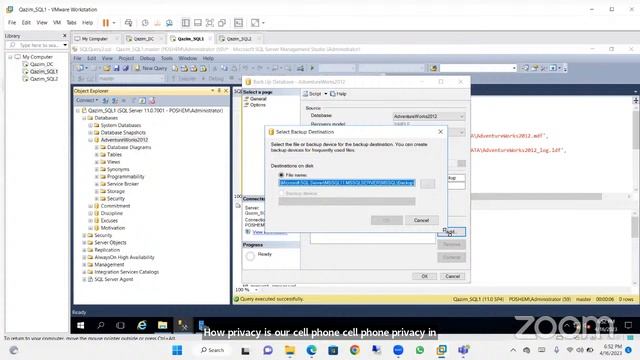This screenshot has width=640, height=360.
Task: Open Microsoft Edge from host taskbar
Action: (x=311, y=350)
